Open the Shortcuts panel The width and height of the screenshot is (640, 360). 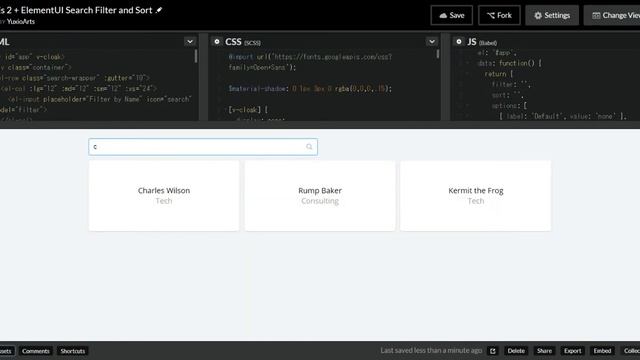click(73, 351)
